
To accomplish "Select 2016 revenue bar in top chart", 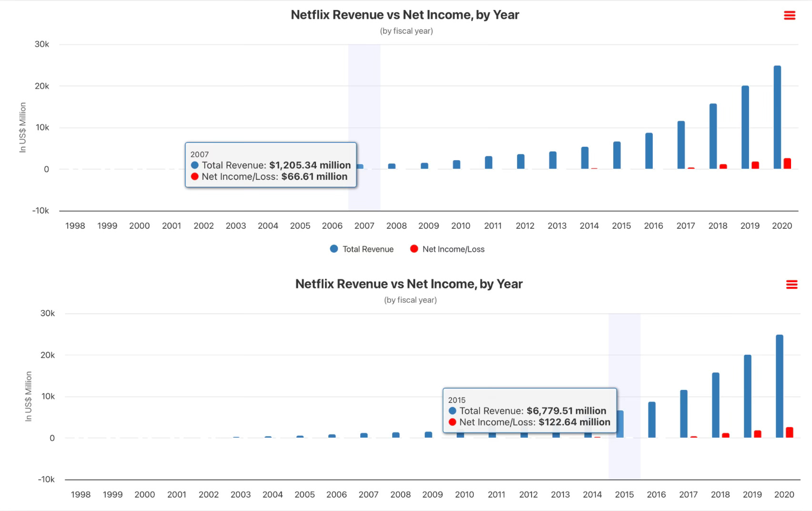I will tap(649, 151).
